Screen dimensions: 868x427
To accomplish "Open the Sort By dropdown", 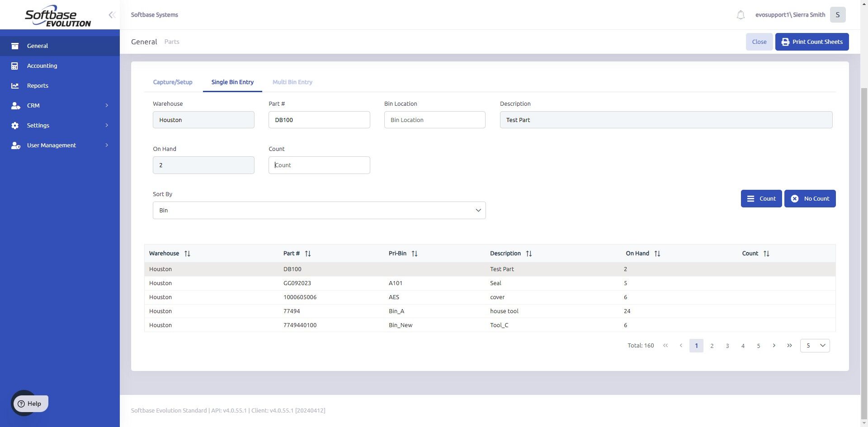I will [x=319, y=211].
